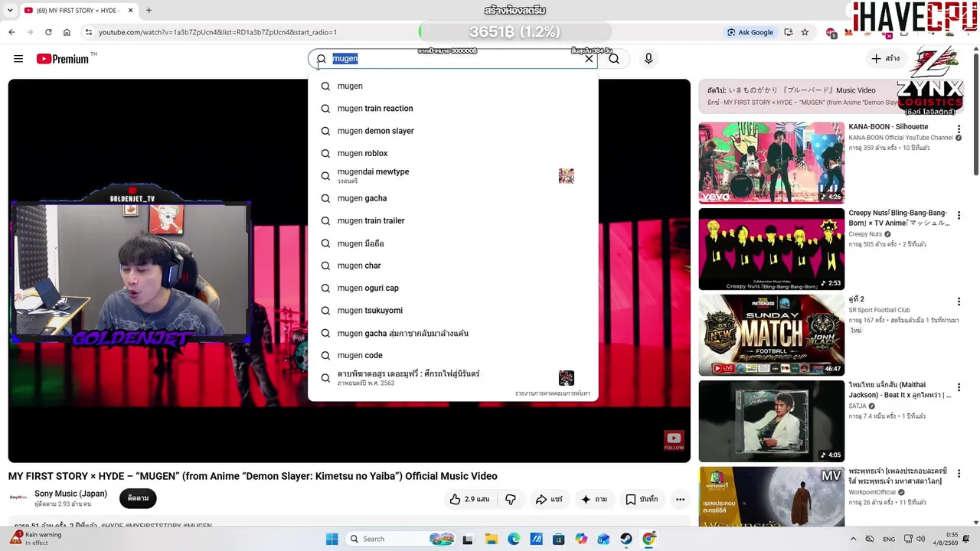Launch Steam from the taskbar
The height and width of the screenshot is (551, 980).
pos(626,539)
